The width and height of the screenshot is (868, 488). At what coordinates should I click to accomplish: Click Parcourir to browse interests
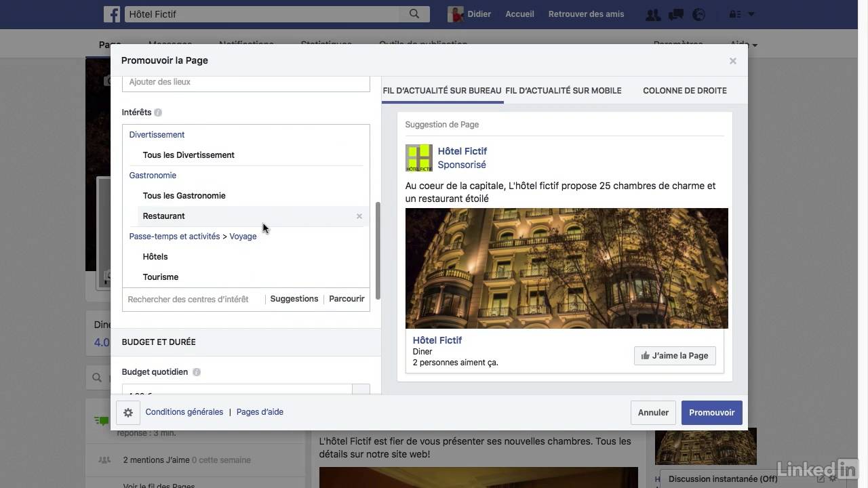tap(347, 299)
